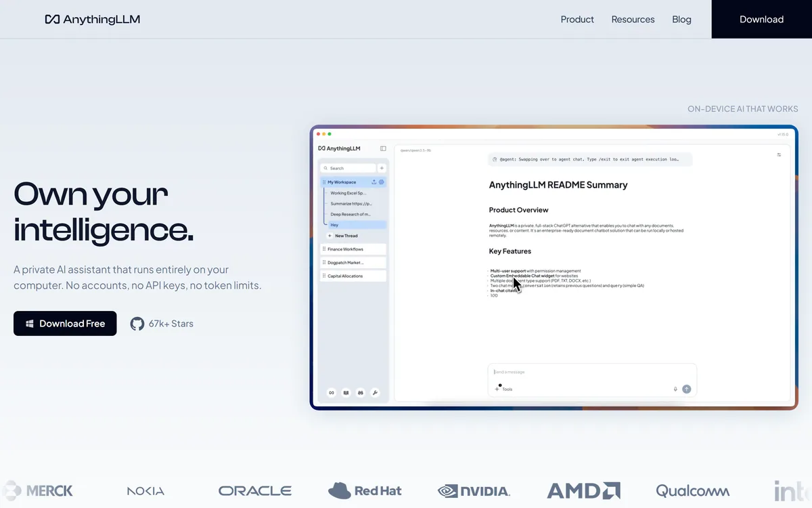
Task: Click the send arrow button in chat
Action: [687, 389]
